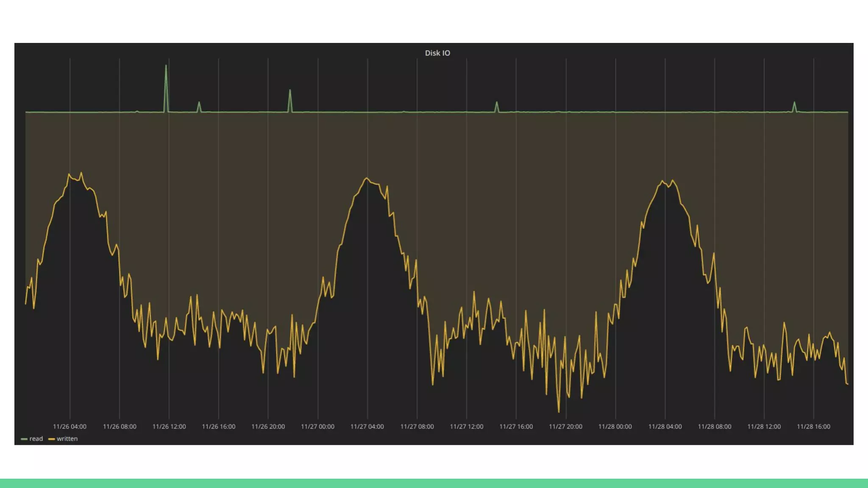Viewport: 868px width, 488px height.
Task: Click the 11/27 16:00 axis label
Action: 516,427
